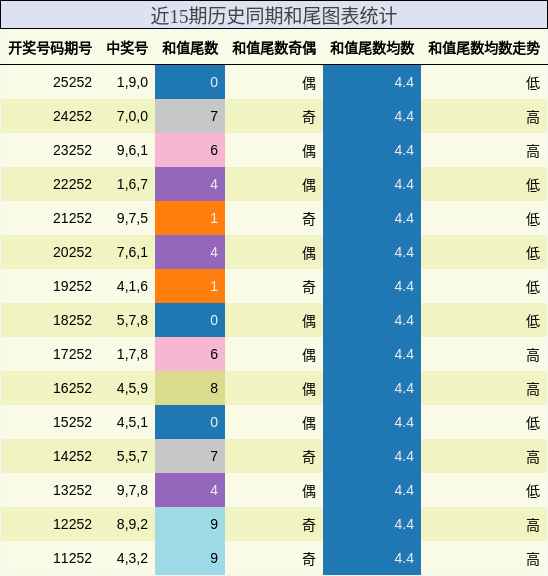Click purple tail cell 4 in row 13252
548x576 pixels.
click(x=190, y=490)
